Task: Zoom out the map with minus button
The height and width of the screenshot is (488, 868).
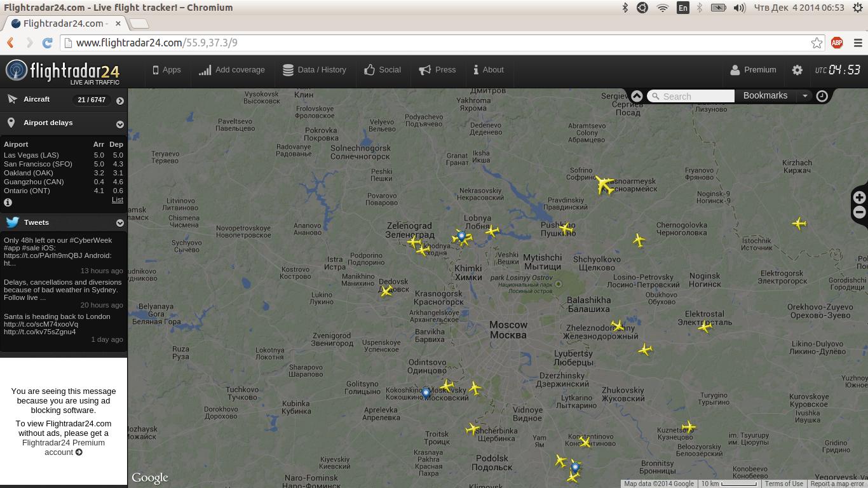Action: coord(859,212)
